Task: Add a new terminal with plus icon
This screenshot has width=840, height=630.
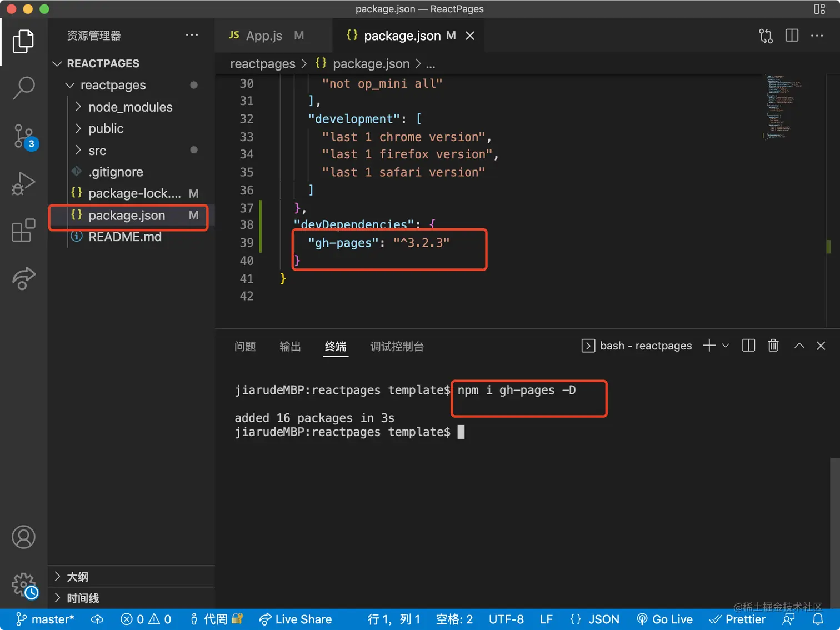Action: pos(709,346)
